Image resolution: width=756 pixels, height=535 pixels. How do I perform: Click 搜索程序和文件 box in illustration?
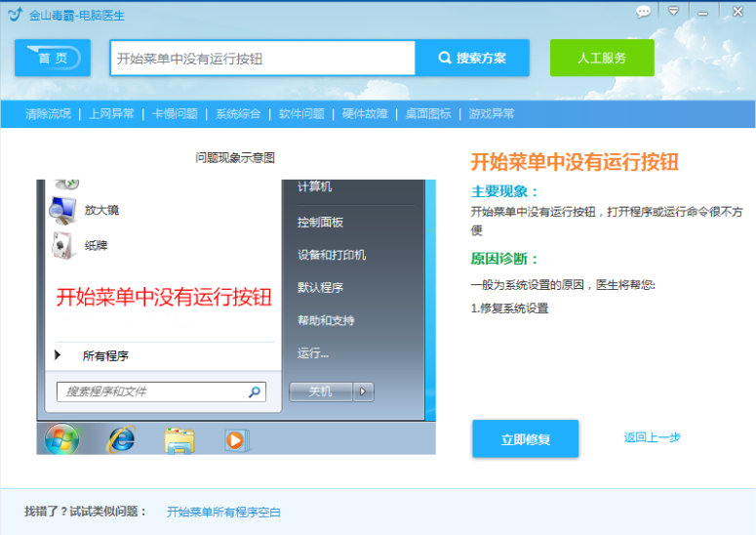(162, 391)
